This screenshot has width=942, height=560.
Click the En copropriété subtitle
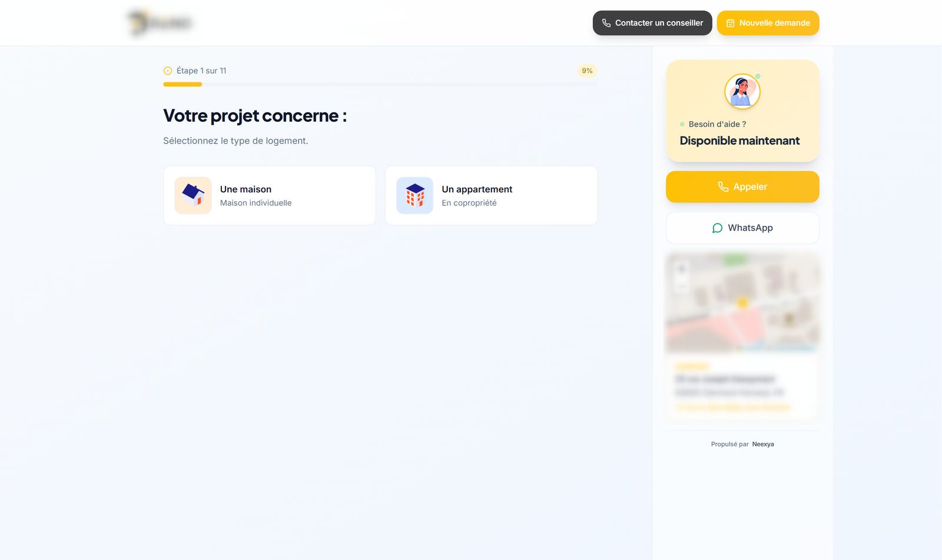coord(469,203)
